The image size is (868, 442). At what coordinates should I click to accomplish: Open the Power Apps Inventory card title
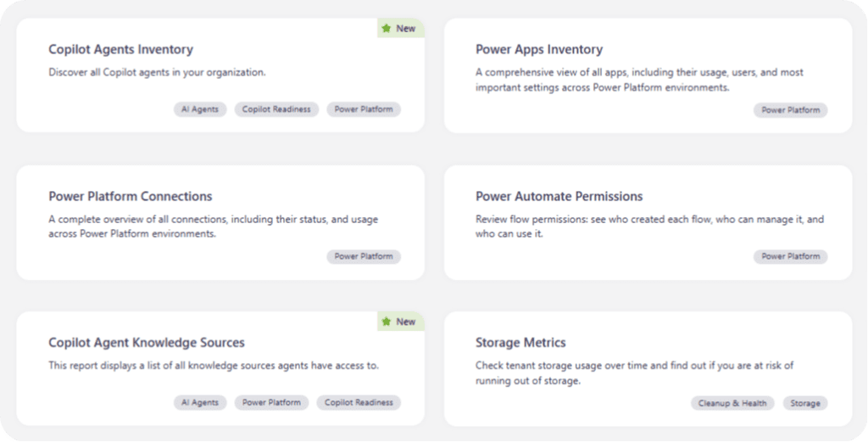538,49
